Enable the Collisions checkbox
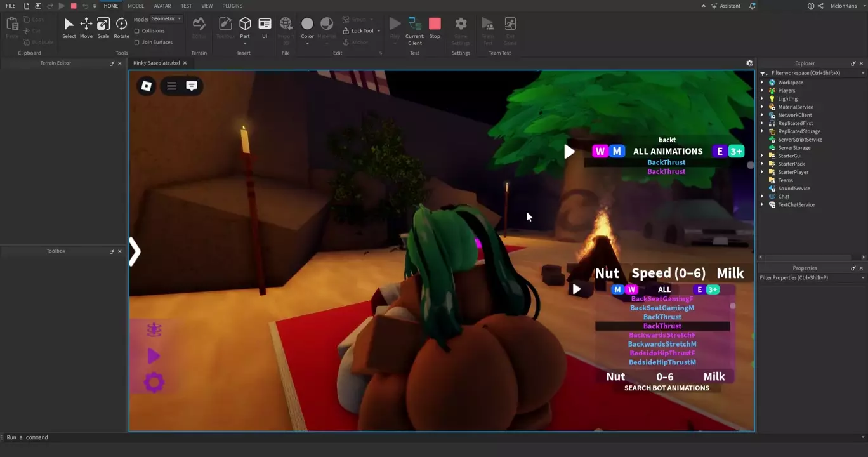The image size is (868, 457). [137, 30]
